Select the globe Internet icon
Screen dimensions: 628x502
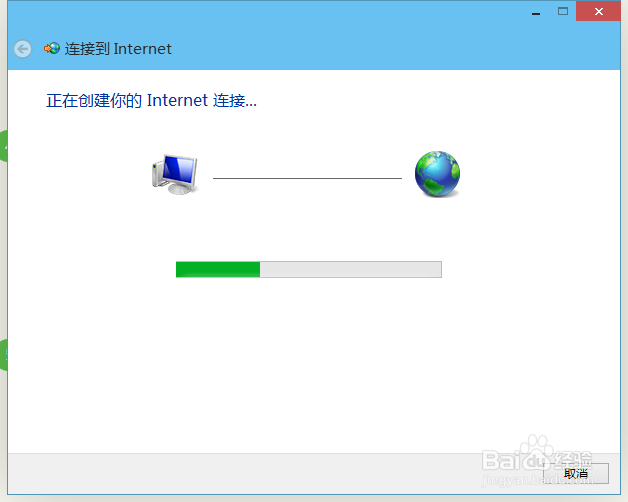point(437,174)
